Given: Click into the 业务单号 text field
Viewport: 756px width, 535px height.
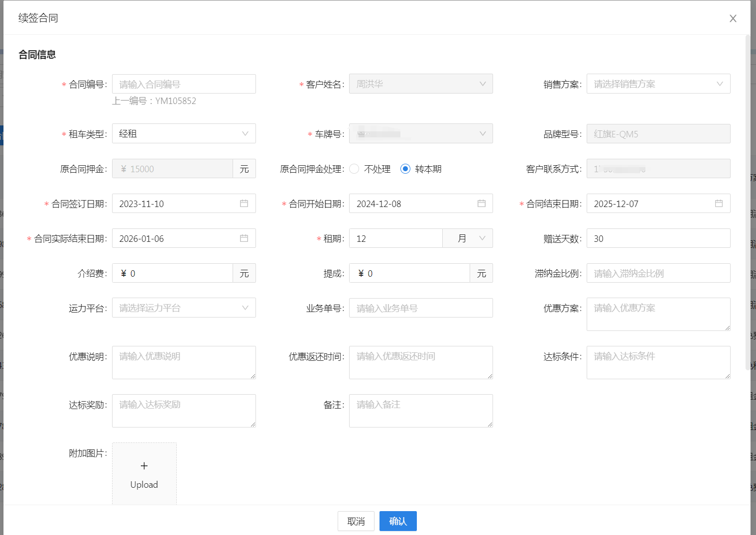Looking at the screenshot, I should pyautogui.click(x=421, y=308).
